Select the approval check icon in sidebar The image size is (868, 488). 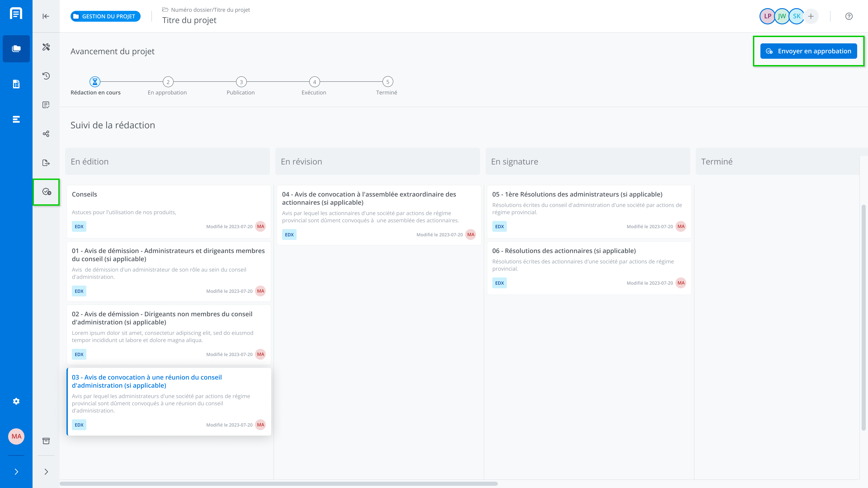[47, 192]
